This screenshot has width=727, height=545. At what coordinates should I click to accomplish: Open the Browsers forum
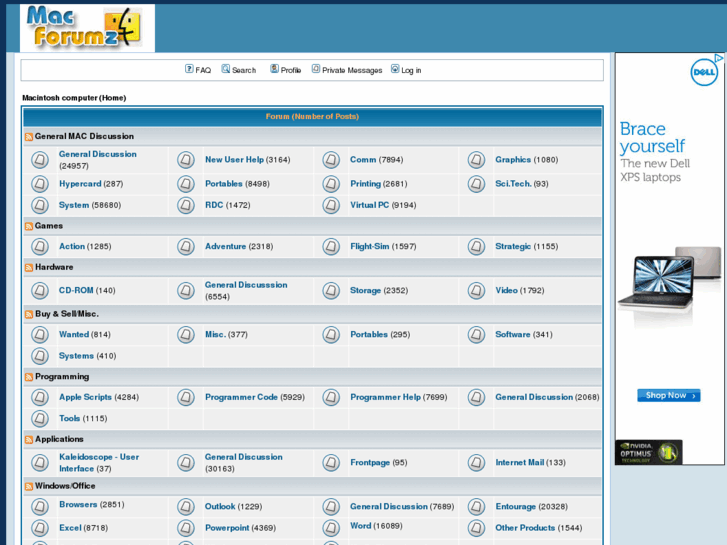pyautogui.click(x=78, y=505)
